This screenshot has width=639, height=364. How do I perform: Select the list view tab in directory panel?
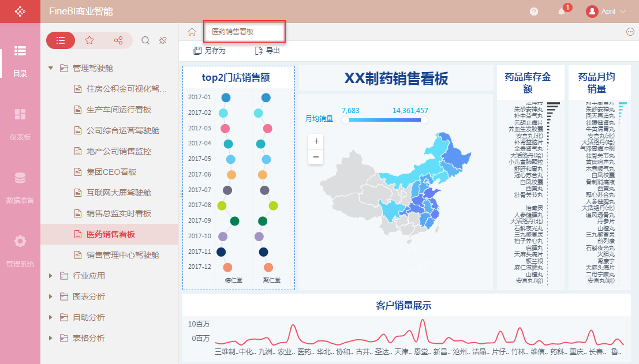pyautogui.click(x=61, y=40)
